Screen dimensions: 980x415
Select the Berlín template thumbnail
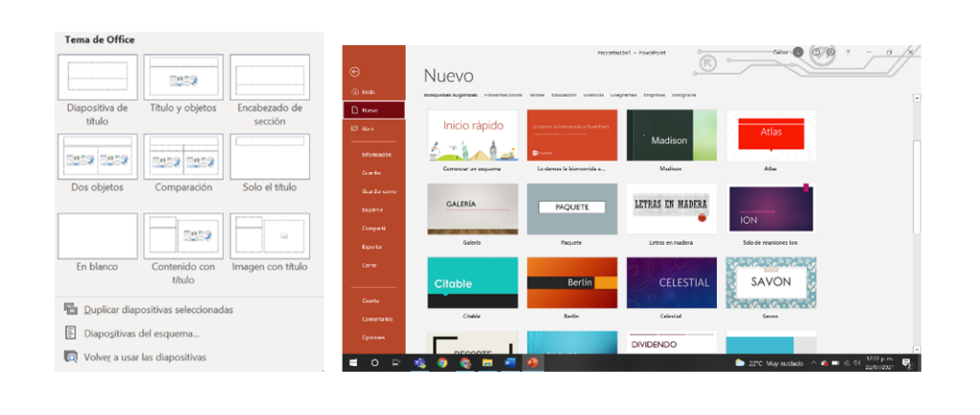point(572,283)
